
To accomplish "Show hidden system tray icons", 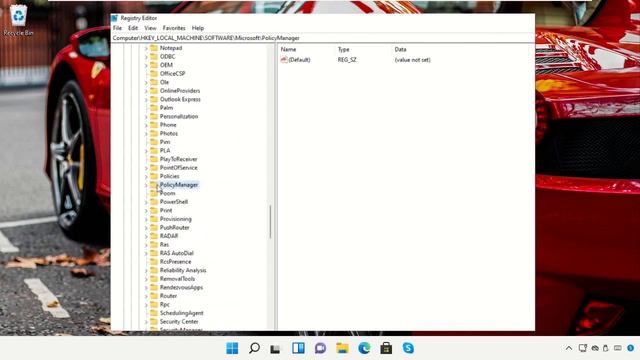I will pos(569,348).
